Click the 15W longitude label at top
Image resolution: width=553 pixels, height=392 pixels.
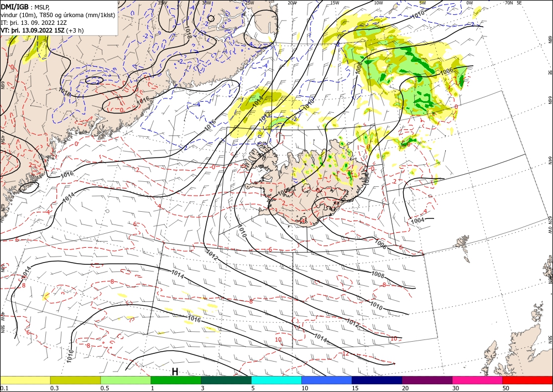click(x=335, y=3)
